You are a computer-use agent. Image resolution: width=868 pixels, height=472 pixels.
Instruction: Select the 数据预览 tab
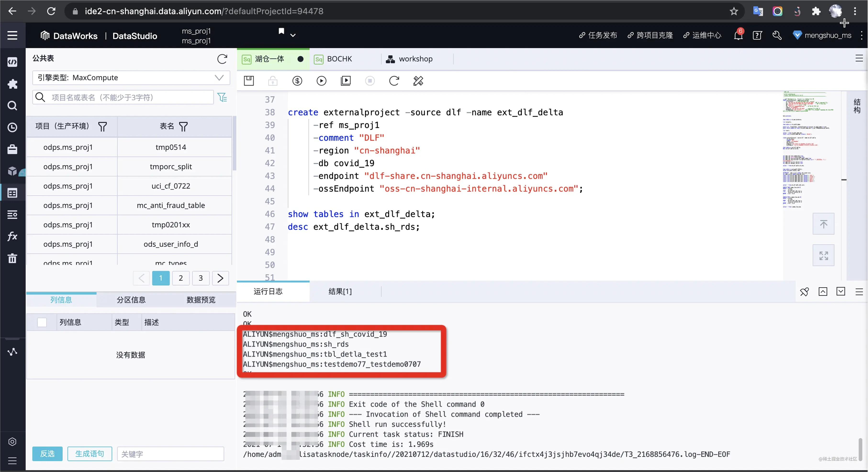(x=201, y=300)
